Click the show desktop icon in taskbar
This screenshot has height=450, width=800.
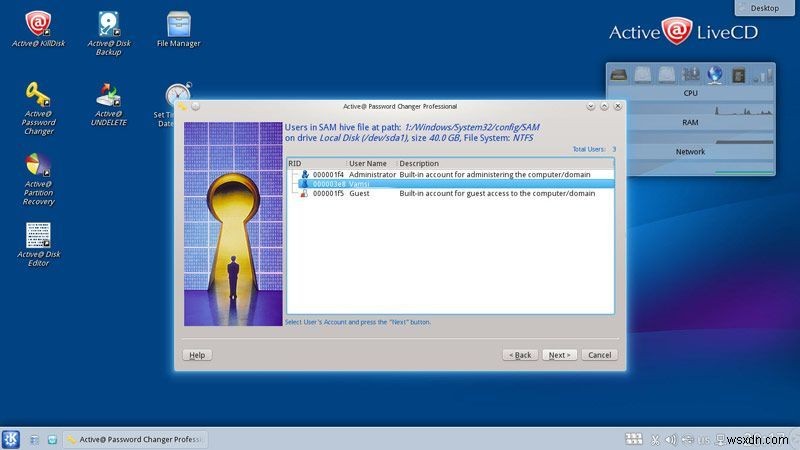point(34,439)
